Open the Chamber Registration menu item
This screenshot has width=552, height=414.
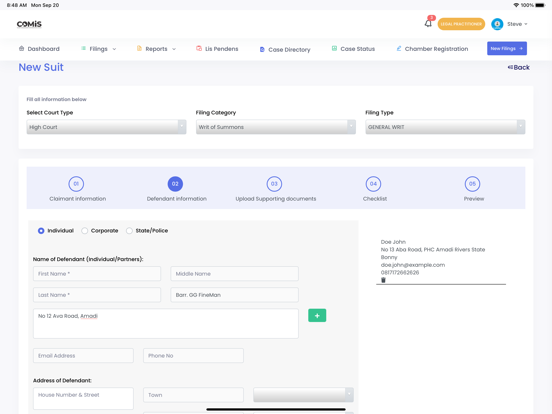[x=432, y=49]
